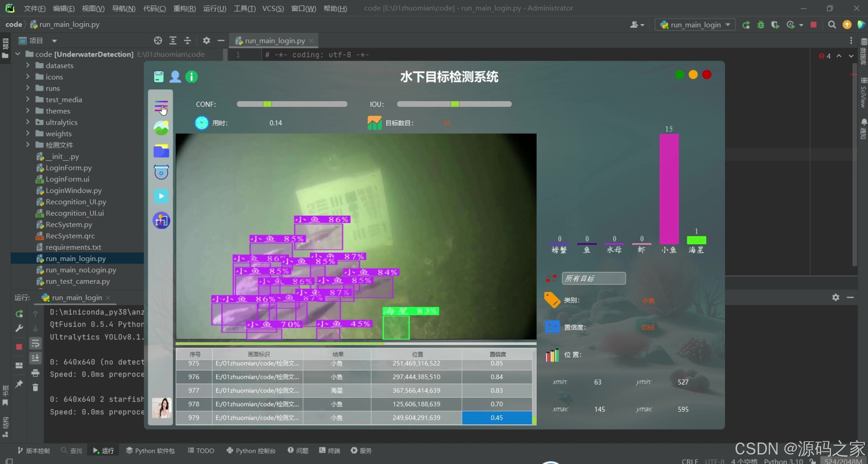Click the save disk icon
Viewport: 868px width, 464px height.
159,76
